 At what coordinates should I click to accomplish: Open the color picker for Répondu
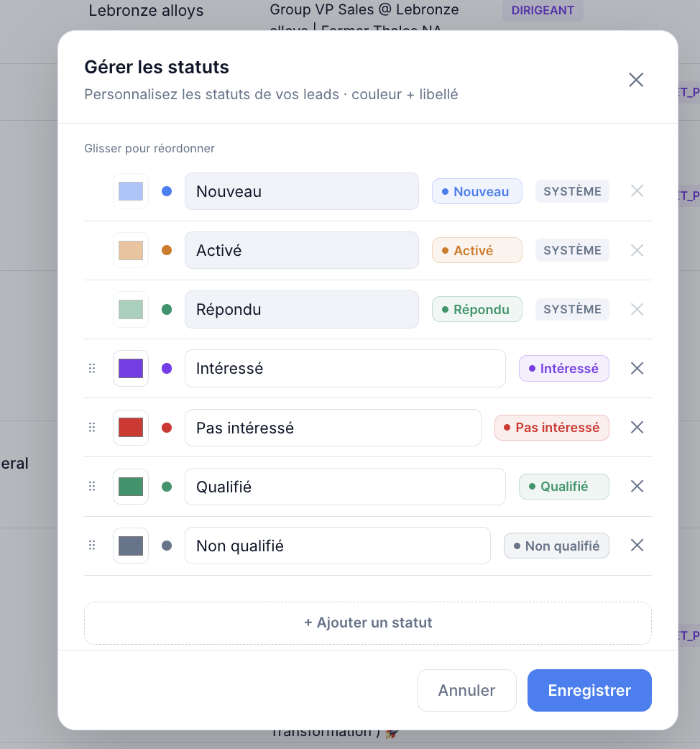(131, 310)
